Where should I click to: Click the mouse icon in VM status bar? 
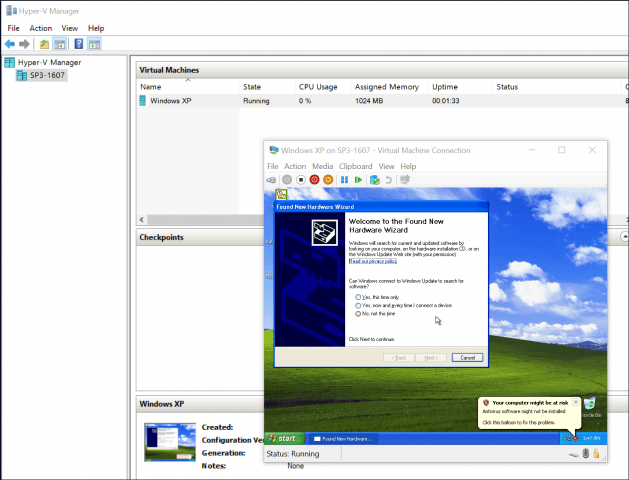(586, 454)
